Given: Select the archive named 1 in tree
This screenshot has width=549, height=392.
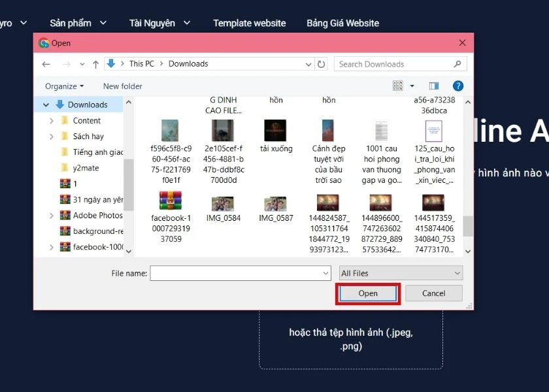Looking at the screenshot, I should click(x=75, y=184).
